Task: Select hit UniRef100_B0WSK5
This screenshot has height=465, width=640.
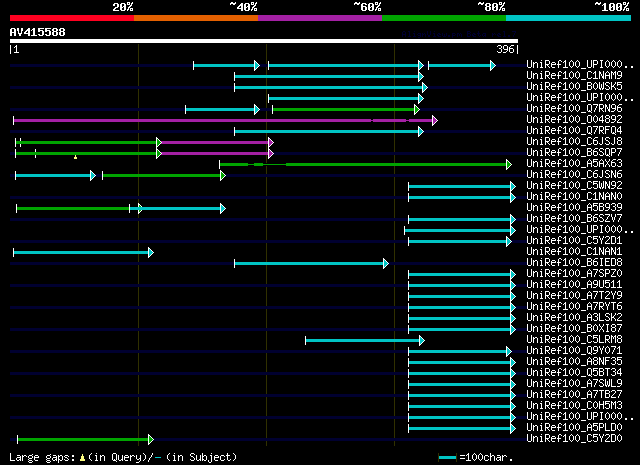Action: pyautogui.click(x=574, y=87)
